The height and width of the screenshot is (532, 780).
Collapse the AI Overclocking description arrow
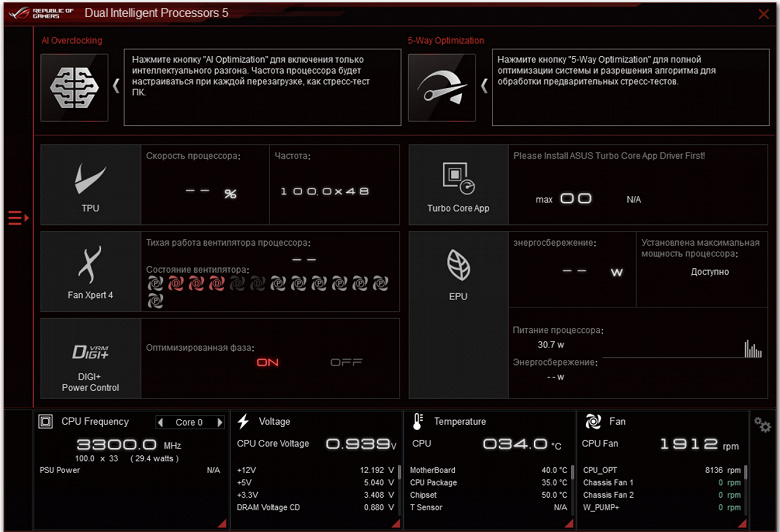coord(116,86)
